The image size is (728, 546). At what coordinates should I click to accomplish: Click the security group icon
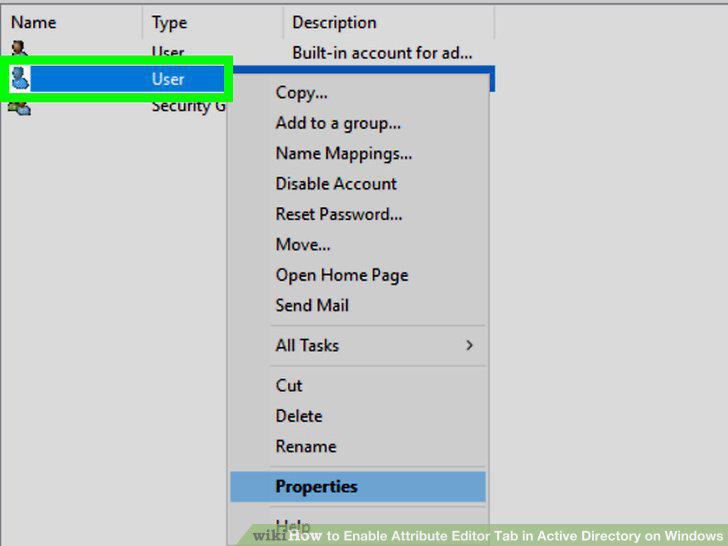tap(20, 108)
